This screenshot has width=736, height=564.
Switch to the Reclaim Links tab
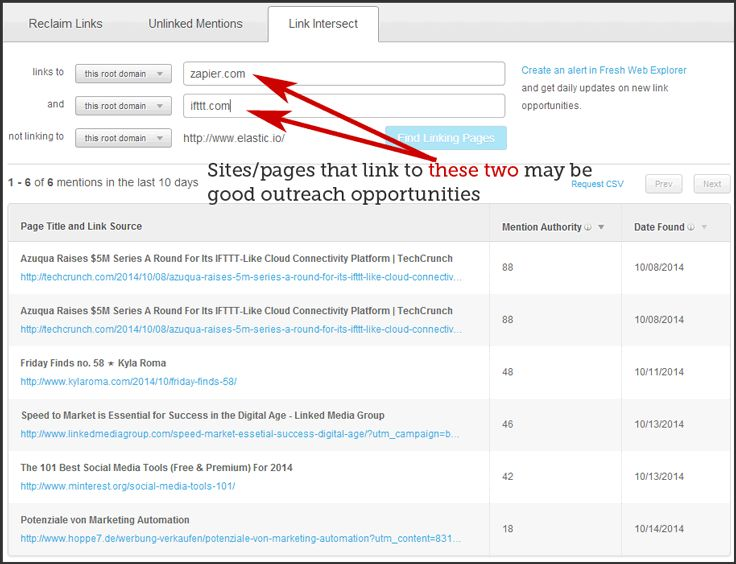coord(65,24)
